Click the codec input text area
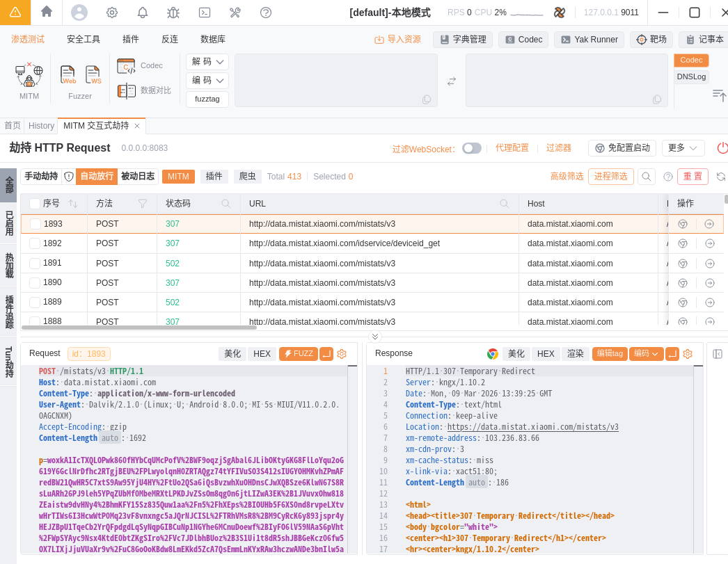 coord(336,81)
